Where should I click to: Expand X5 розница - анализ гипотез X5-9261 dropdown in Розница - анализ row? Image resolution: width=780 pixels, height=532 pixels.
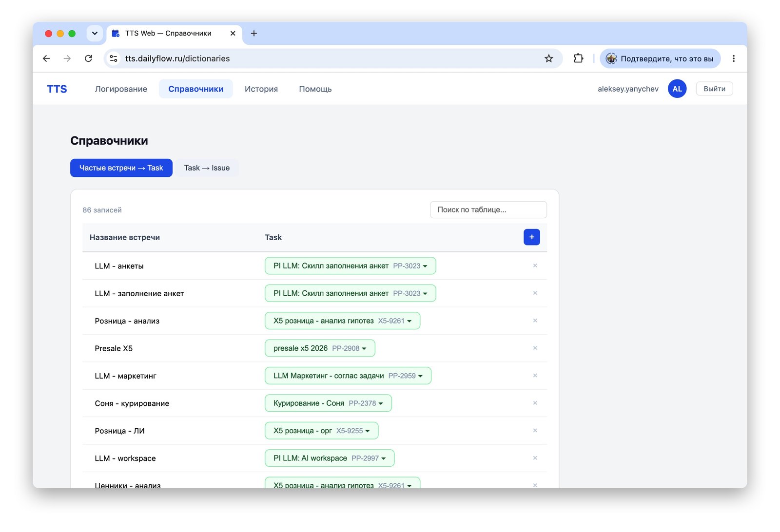[x=342, y=321]
